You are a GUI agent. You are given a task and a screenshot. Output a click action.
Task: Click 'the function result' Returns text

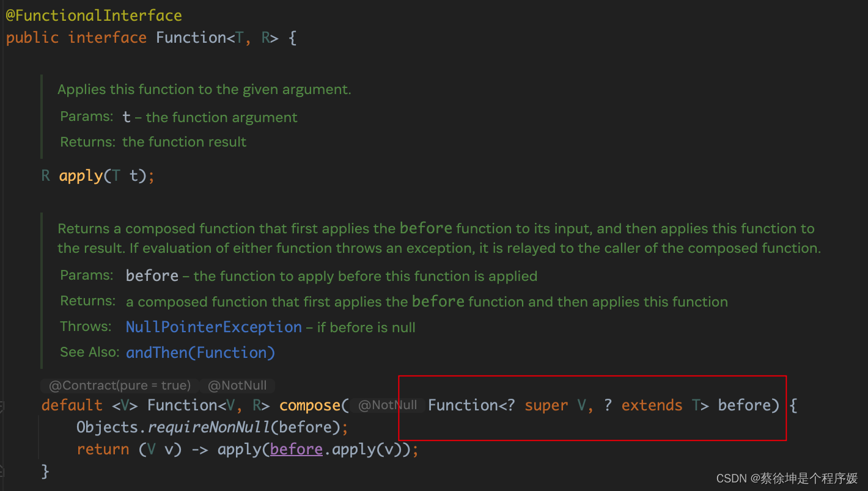coord(184,142)
